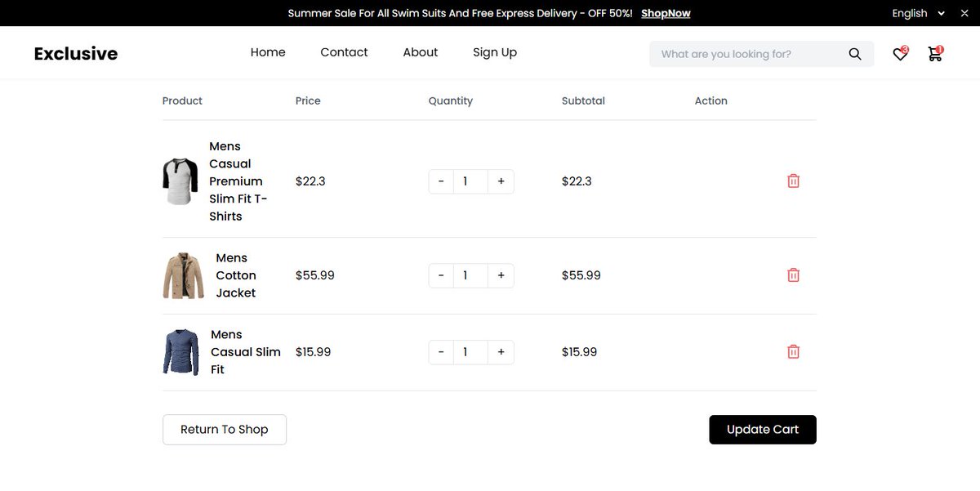Click the Update Cart button

763,430
